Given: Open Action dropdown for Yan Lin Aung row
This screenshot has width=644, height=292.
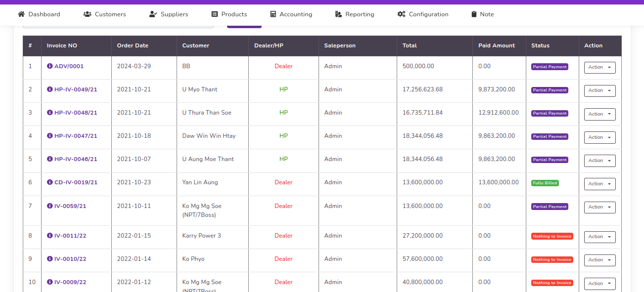Looking at the screenshot, I should 599,184.
